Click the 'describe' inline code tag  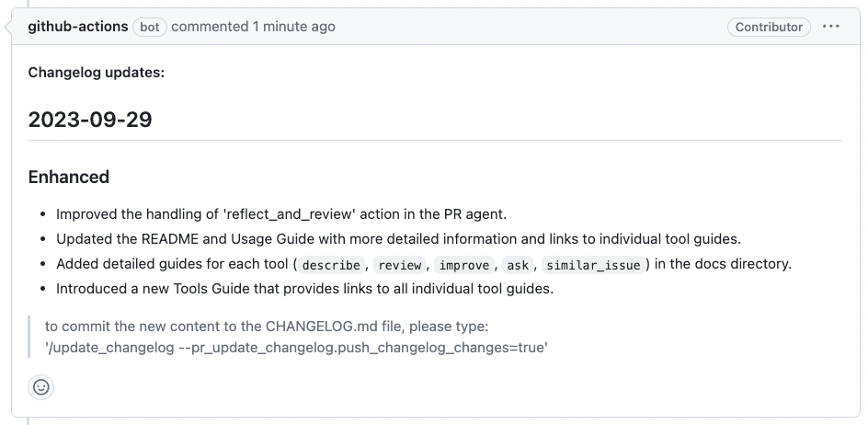click(331, 265)
